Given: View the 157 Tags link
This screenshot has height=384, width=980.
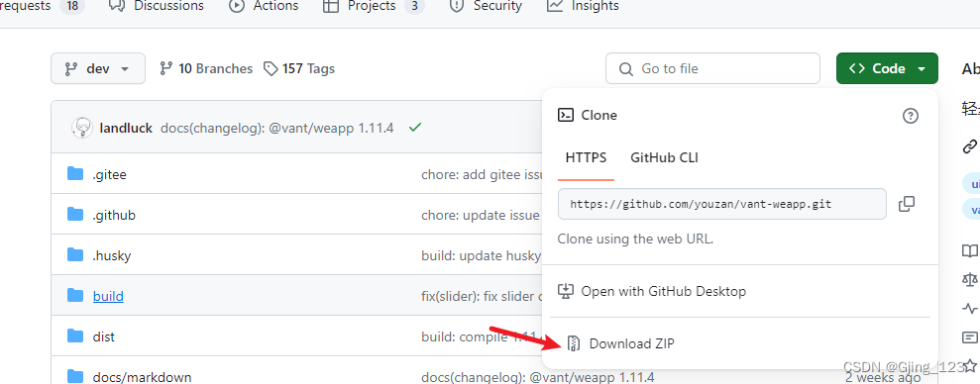Looking at the screenshot, I should (x=298, y=68).
